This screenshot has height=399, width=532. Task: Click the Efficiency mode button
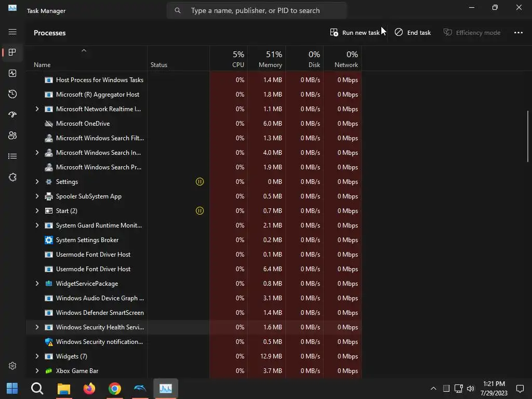coord(472,33)
